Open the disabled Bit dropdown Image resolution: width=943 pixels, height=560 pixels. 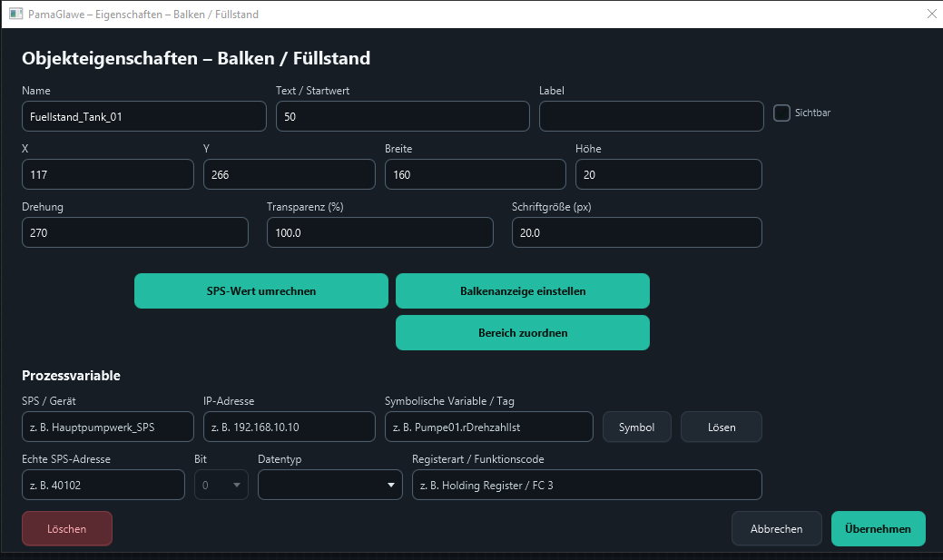click(221, 485)
